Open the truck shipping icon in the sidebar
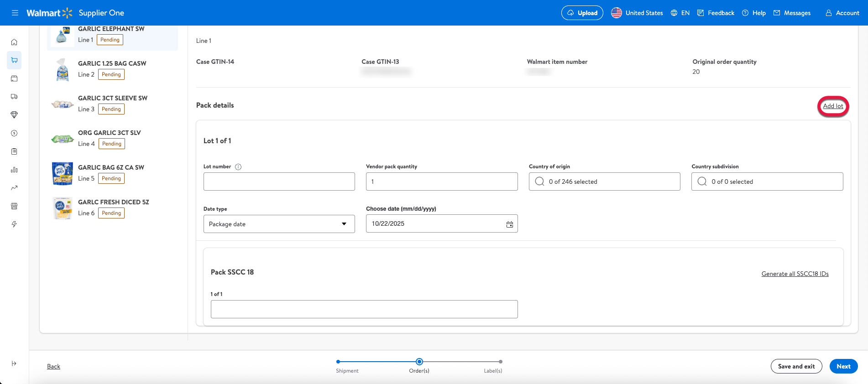This screenshot has height=384, width=868. [14, 97]
